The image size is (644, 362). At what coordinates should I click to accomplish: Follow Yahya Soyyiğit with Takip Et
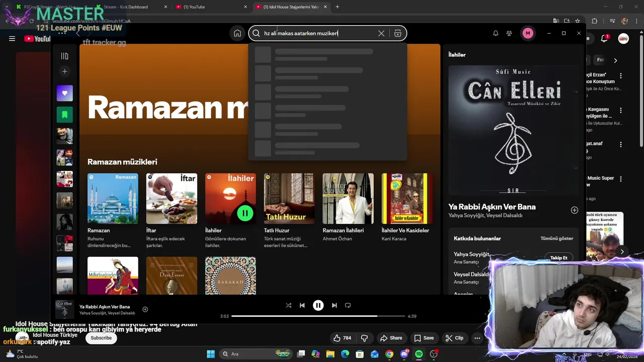[558, 257]
